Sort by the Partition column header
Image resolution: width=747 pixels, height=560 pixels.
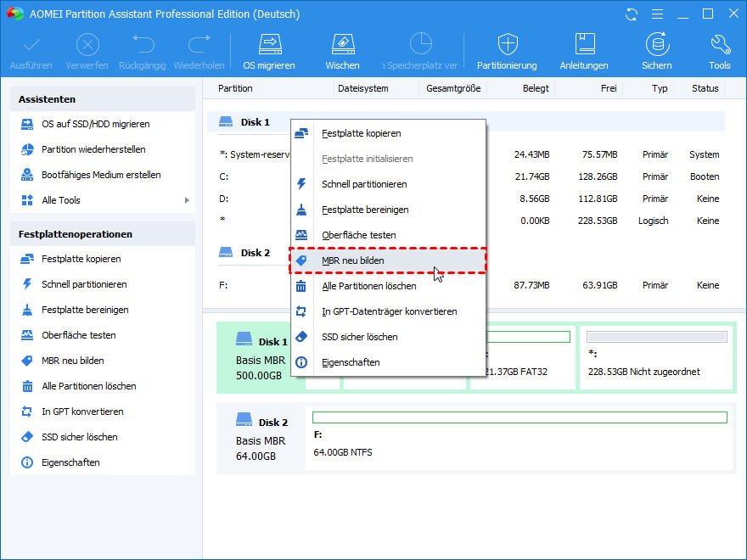(235, 88)
